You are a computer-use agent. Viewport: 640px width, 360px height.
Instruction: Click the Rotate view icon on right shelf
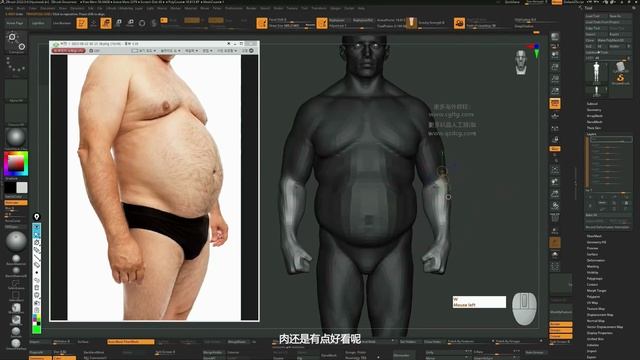(x=555, y=205)
